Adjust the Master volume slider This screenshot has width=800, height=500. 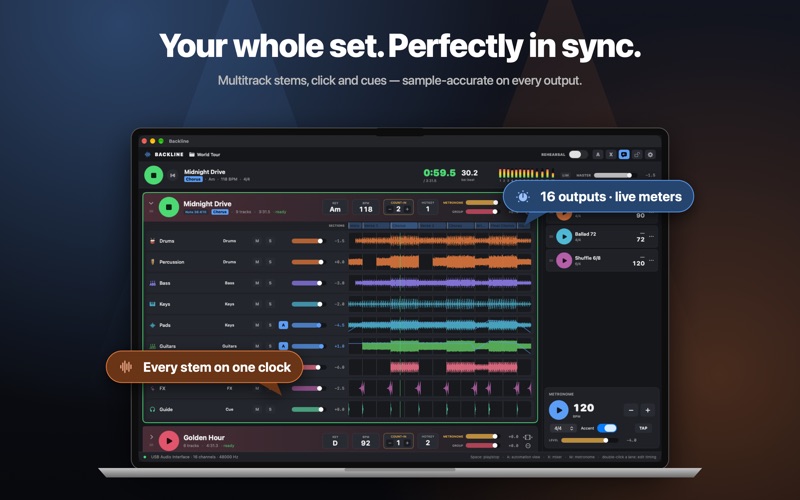[x=613, y=175]
